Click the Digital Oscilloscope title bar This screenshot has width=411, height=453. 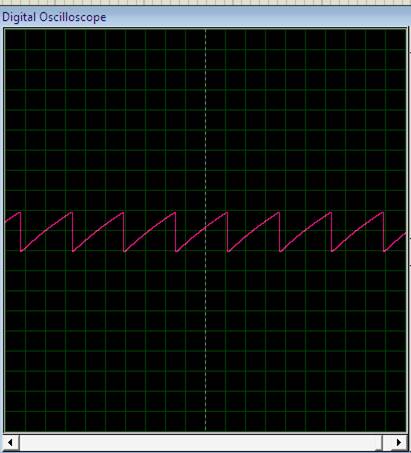point(205,17)
